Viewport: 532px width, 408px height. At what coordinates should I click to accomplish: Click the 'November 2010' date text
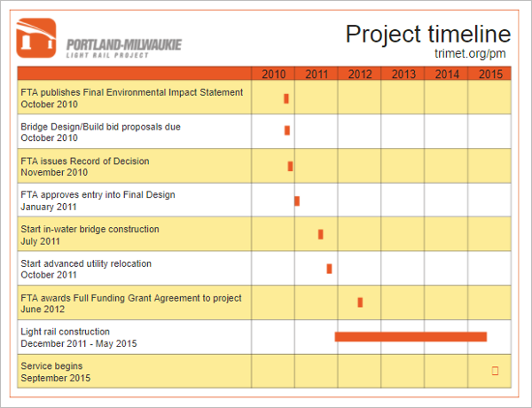click(x=54, y=172)
